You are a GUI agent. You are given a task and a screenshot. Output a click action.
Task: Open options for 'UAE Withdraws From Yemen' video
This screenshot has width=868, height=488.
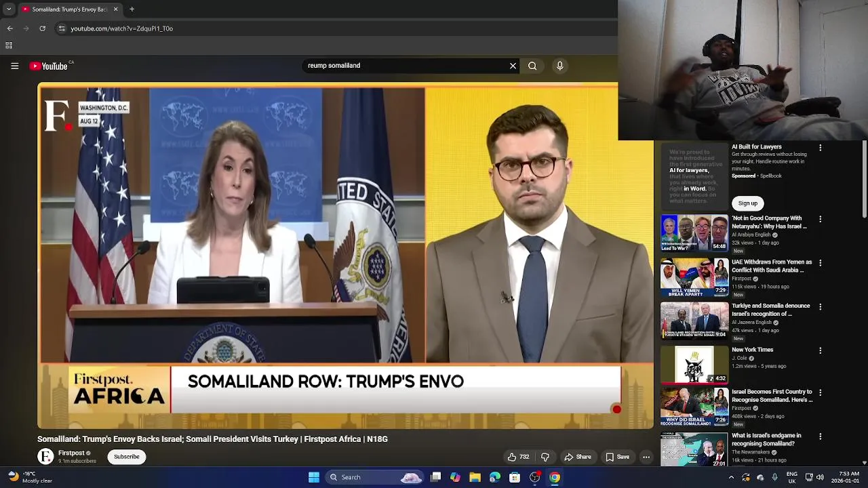click(821, 263)
